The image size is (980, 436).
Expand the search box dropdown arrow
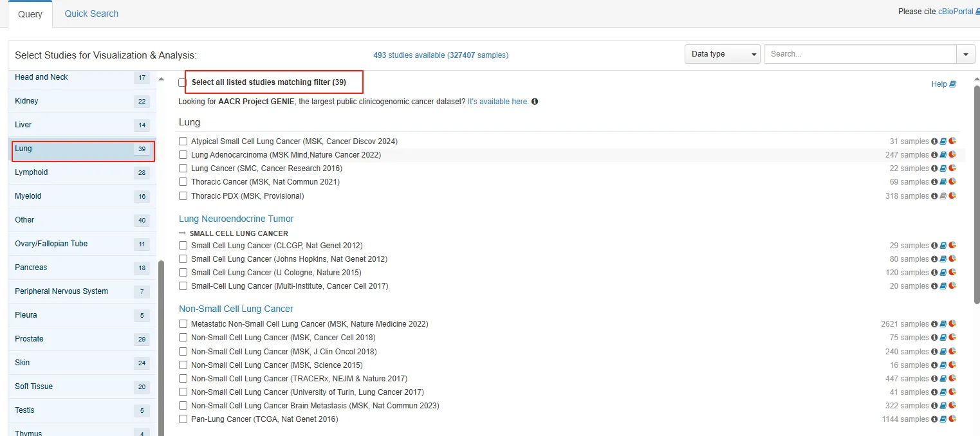(x=966, y=54)
